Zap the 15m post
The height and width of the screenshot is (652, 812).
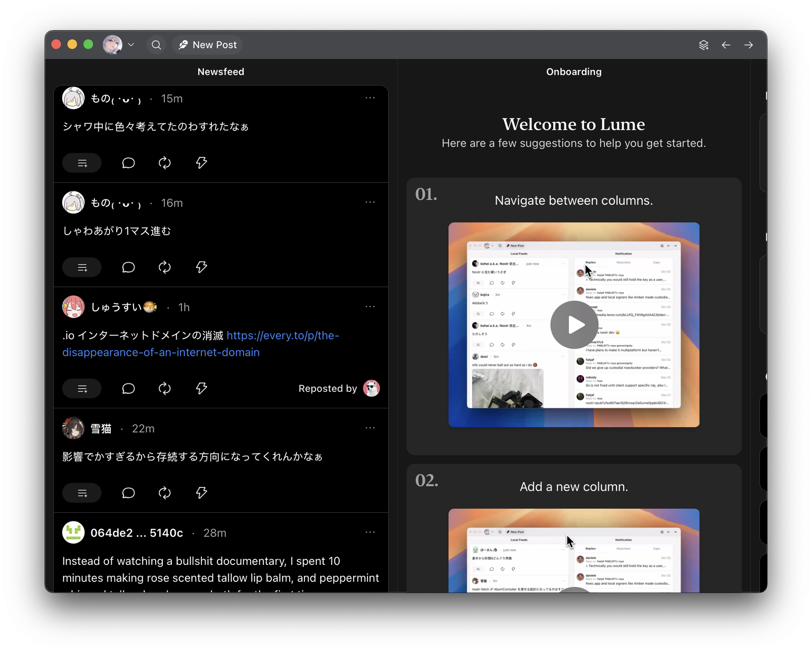click(201, 163)
